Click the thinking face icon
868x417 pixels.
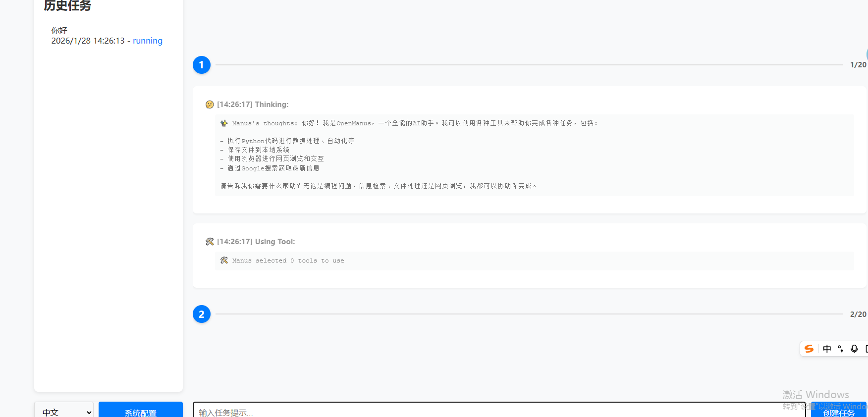coord(210,104)
